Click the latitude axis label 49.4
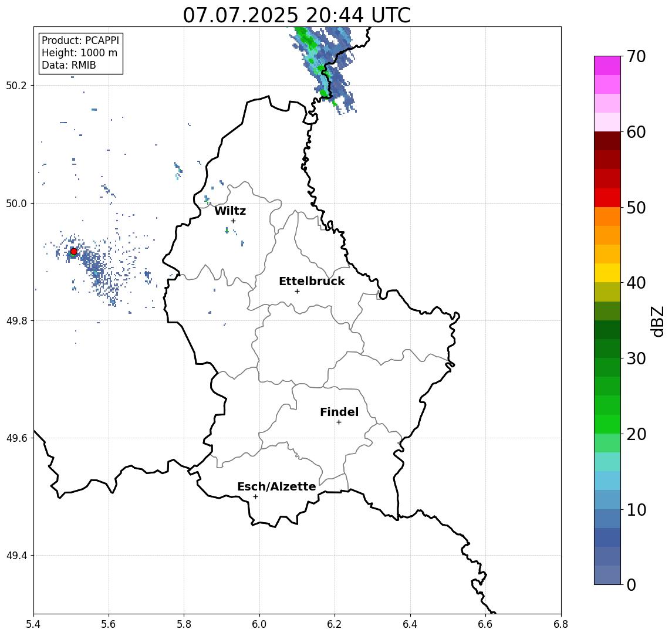 click(x=16, y=556)
